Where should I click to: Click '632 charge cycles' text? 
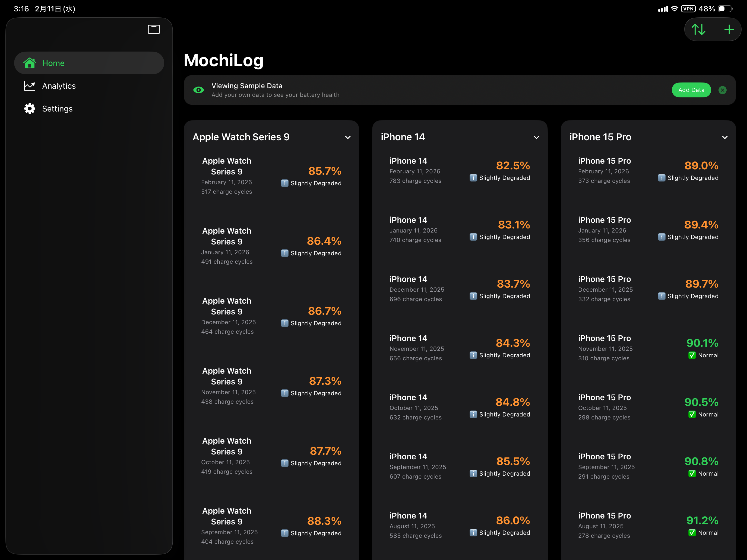(x=415, y=418)
